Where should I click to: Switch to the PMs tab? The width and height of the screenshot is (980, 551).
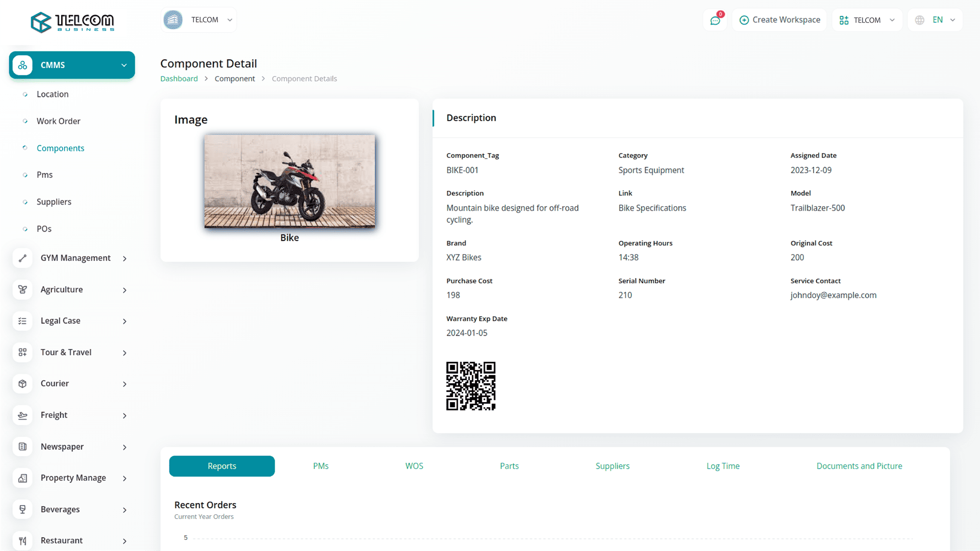pyautogui.click(x=321, y=466)
